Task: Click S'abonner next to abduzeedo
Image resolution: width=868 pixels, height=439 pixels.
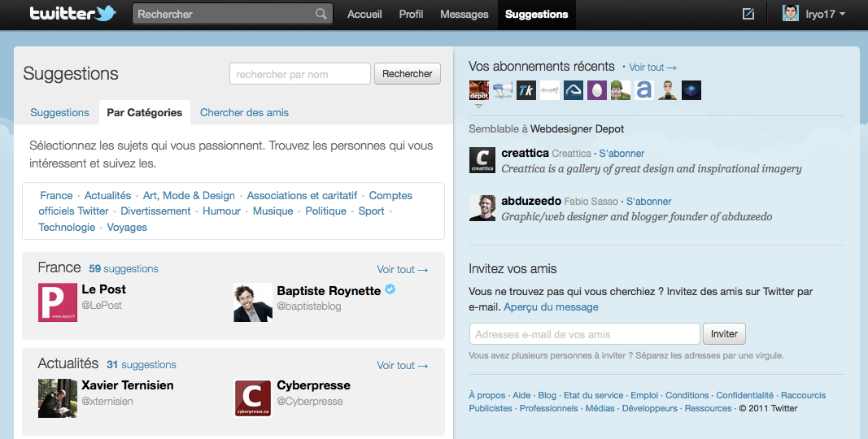Action: (649, 202)
